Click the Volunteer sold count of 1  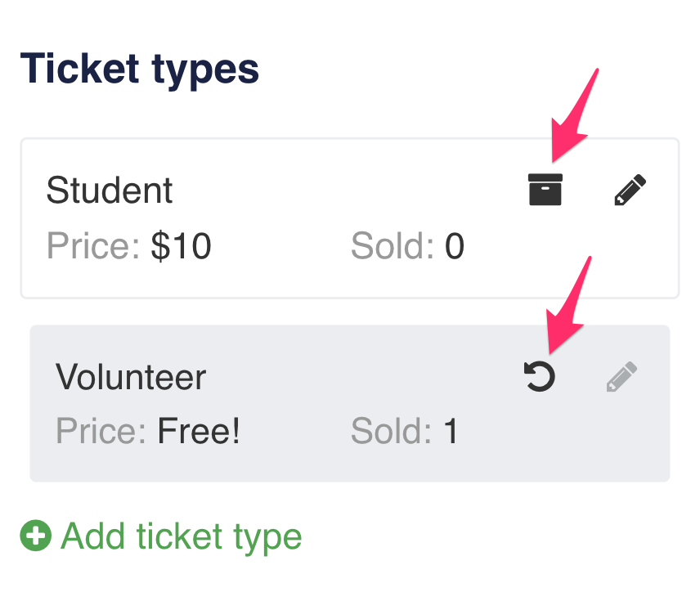[x=451, y=431]
